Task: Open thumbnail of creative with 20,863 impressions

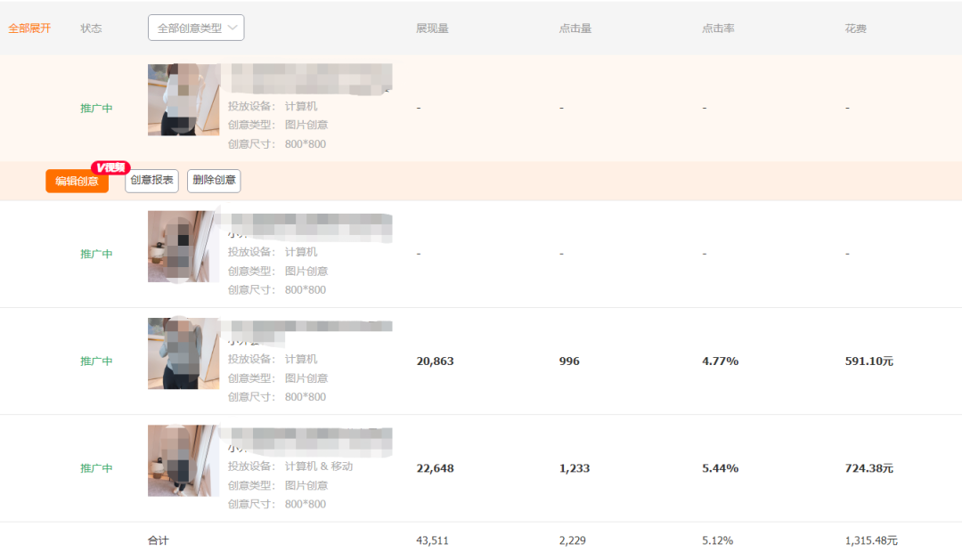Action: tap(183, 353)
